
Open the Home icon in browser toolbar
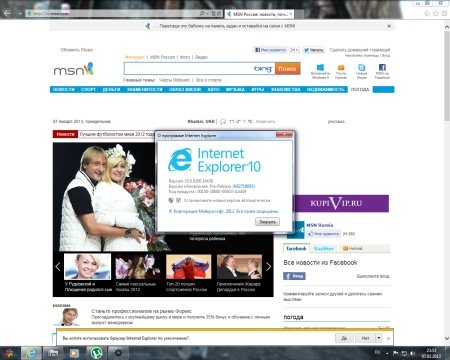tap(427, 13)
